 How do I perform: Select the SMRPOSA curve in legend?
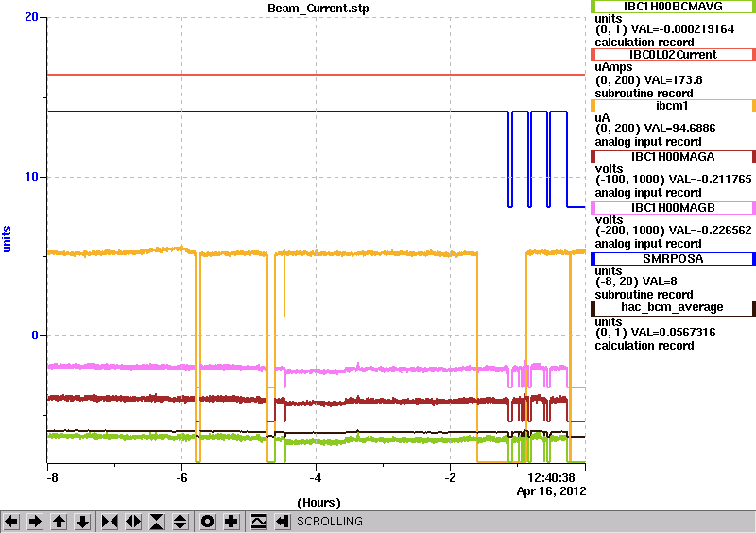click(673, 259)
